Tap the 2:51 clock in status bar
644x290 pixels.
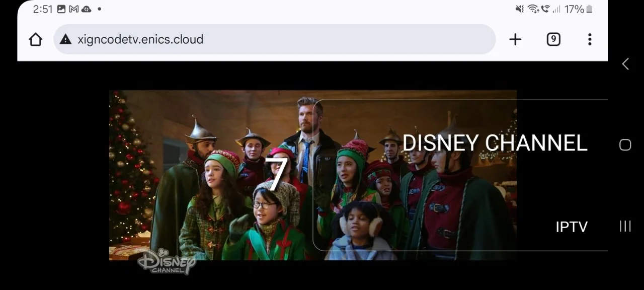[x=43, y=9]
